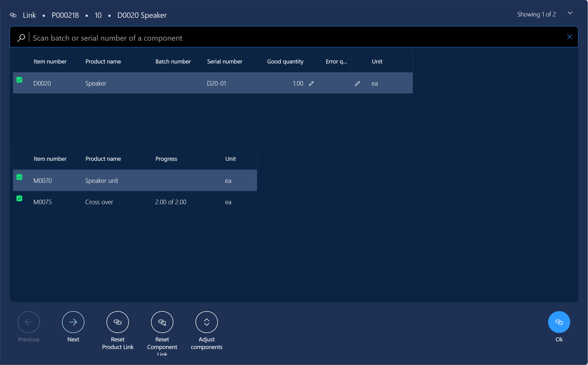Click the Good quantity column header
Screen dimensions: 588x365
click(x=285, y=61)
